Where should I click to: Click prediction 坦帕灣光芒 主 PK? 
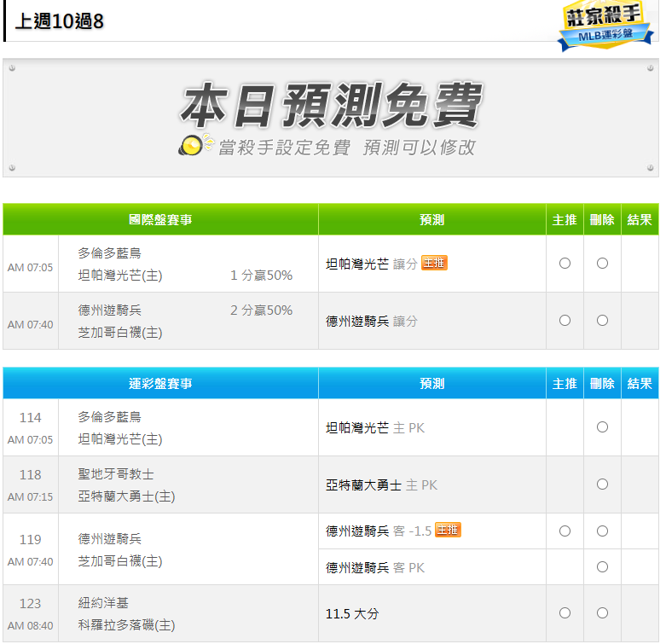pyautogui.click(x=375, y=428)
